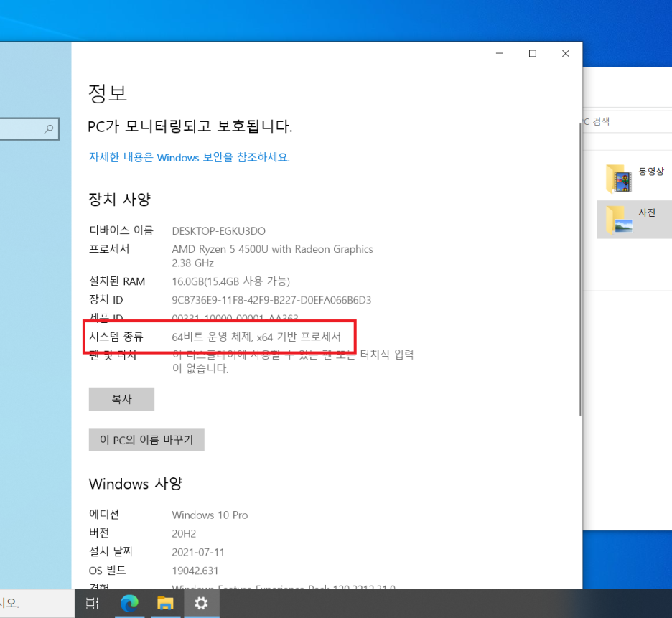Launch Microsoft Edge from the taskbar
Screen dimensions: 672x618
click(129, 604)
